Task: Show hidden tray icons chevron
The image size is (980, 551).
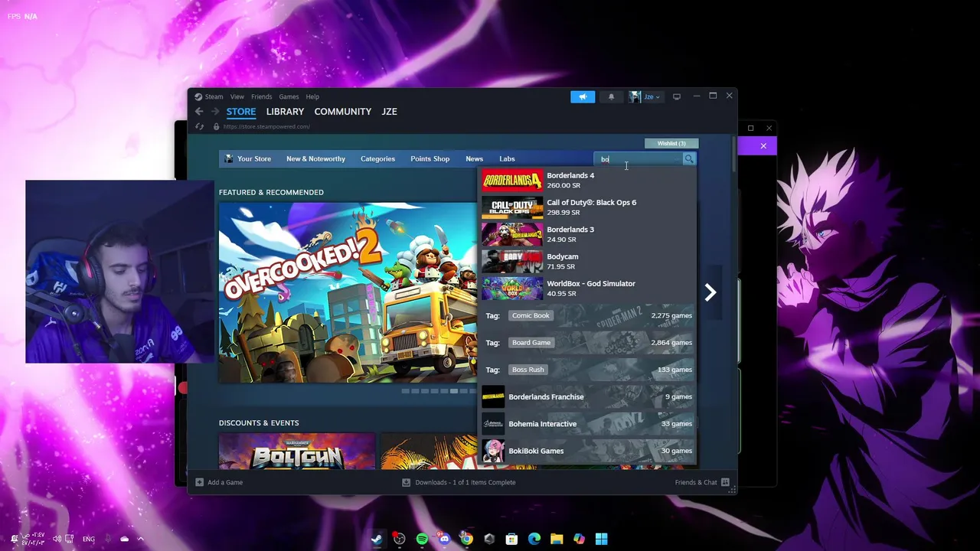Action: pos(140,539)
